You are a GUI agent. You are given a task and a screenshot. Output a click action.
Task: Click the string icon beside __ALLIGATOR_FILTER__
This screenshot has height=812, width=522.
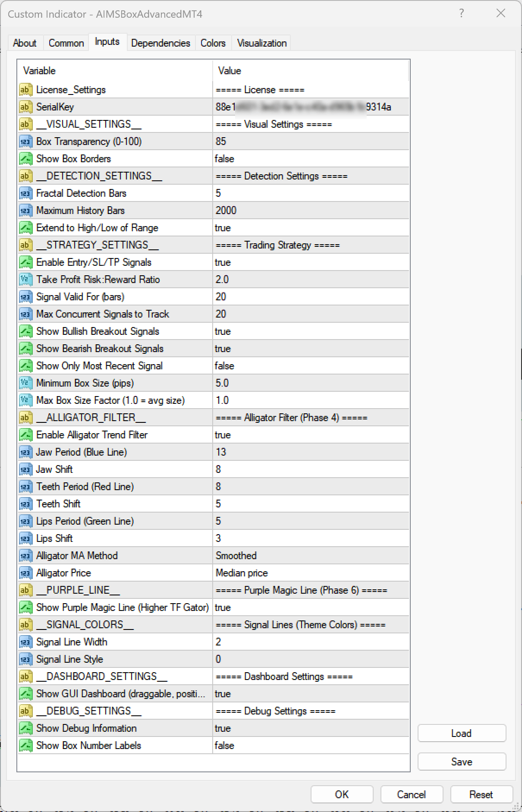click(x=26, y=418)
